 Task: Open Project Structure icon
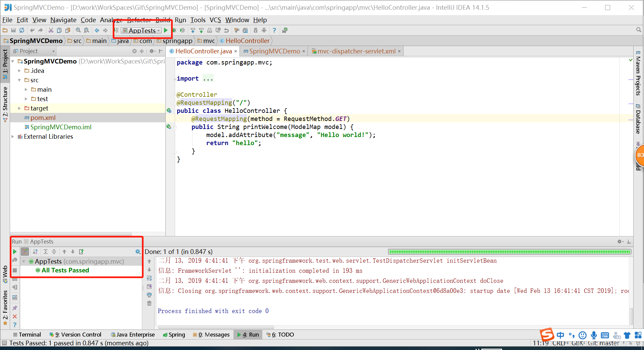pos(245,30)
